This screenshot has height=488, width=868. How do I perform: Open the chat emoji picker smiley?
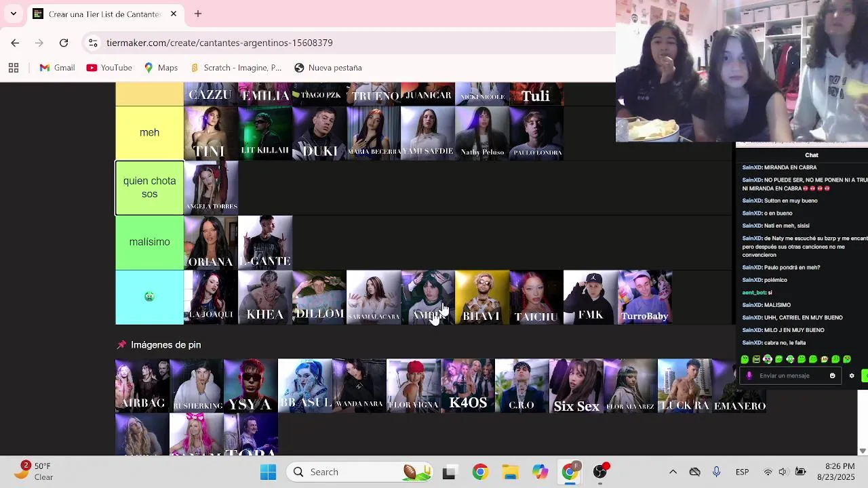[x=833, y=375]
